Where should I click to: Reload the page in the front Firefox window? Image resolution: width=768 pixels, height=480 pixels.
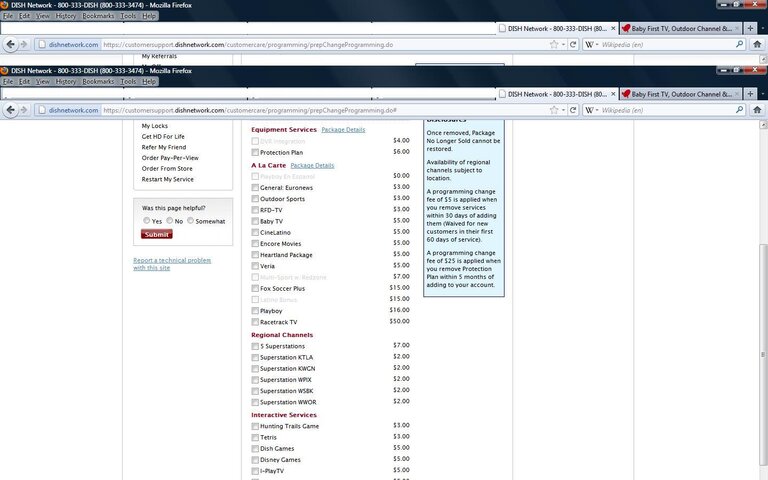(573, 110)
